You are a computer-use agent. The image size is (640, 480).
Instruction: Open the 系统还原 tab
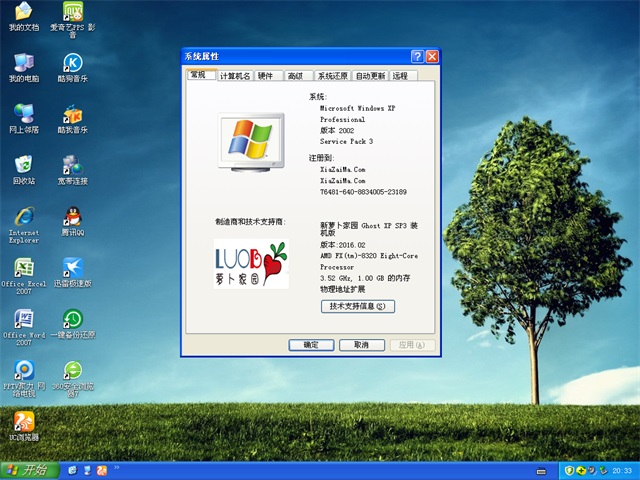[x=332, y=76]
